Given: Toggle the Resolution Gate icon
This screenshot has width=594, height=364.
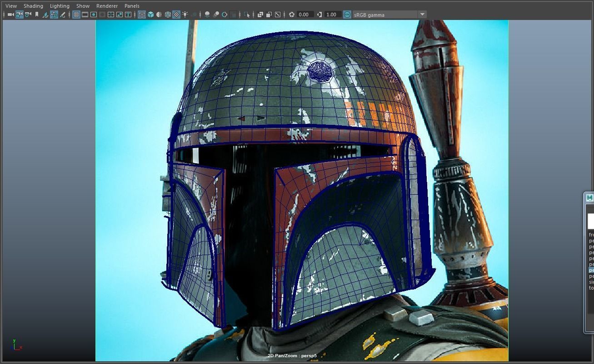Looking at the screenshot, I should pyautogui.click(x=94, y=15).
